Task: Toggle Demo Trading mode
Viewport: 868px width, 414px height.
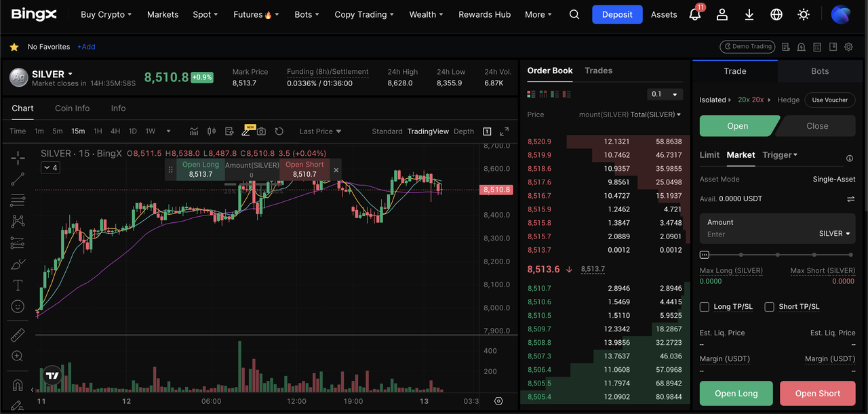Action: pyautogui.click(x=747, y=47)
